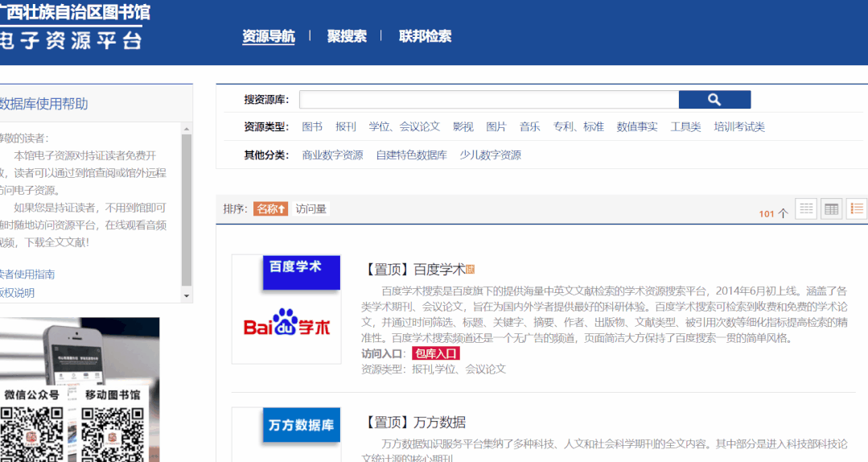Click the 试 badge beside 百度学术
This screenshot has width=868, height=462.
point(470,269)
